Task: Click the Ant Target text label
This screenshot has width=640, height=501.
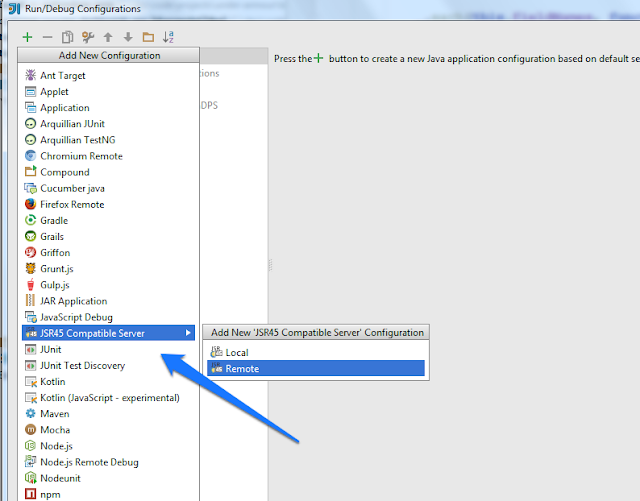Action: point(63,76)
